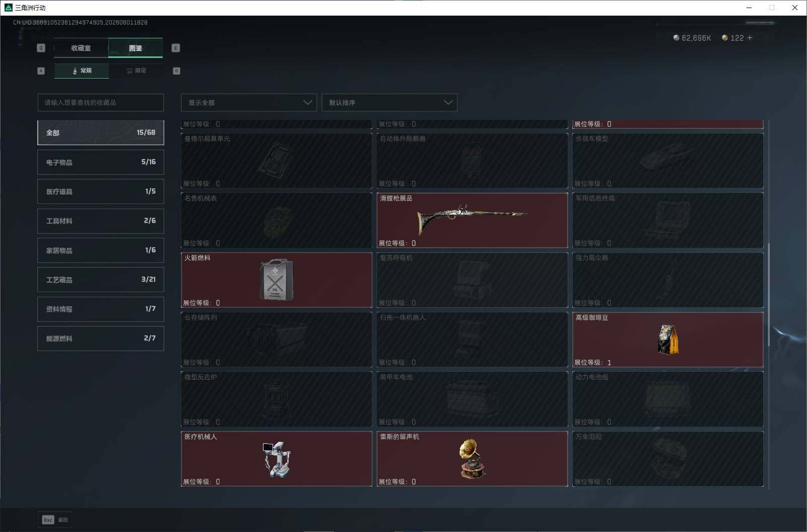Viewport: 807px width, 532px height.
Task: Select the locked 步战车模型 item icon
Action: pyautogui.click(x=668, y=157)
